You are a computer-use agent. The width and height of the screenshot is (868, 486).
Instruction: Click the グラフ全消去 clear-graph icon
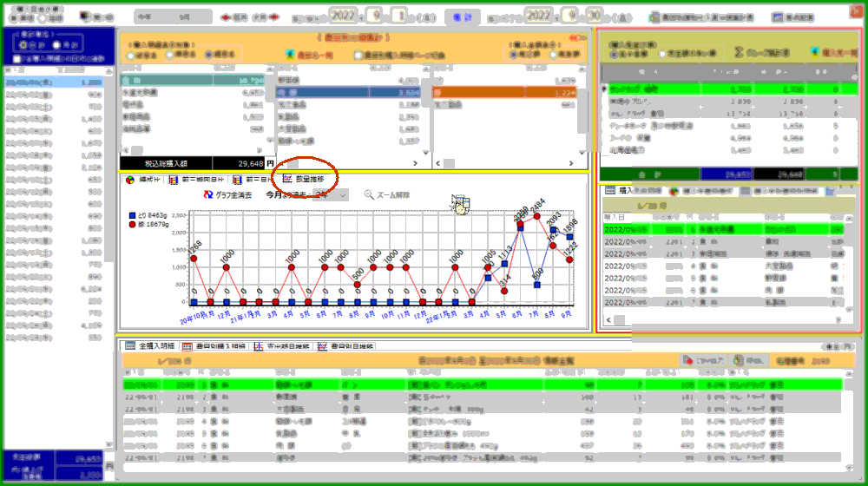coord(208,195)
